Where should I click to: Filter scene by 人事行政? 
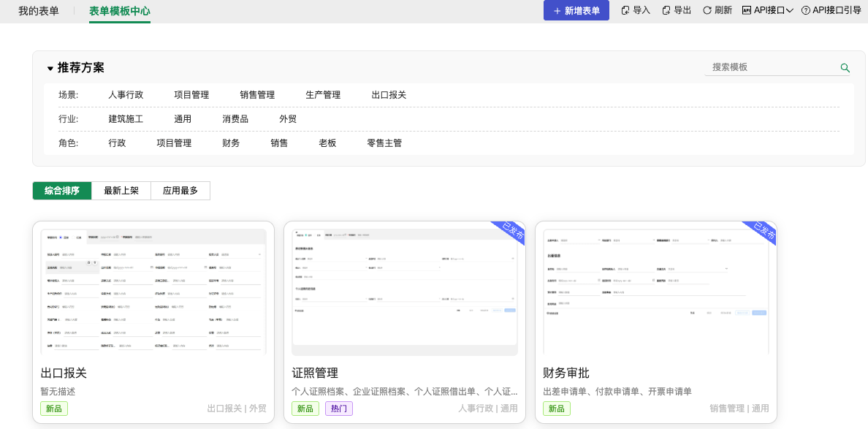click(x=126, y=95)
